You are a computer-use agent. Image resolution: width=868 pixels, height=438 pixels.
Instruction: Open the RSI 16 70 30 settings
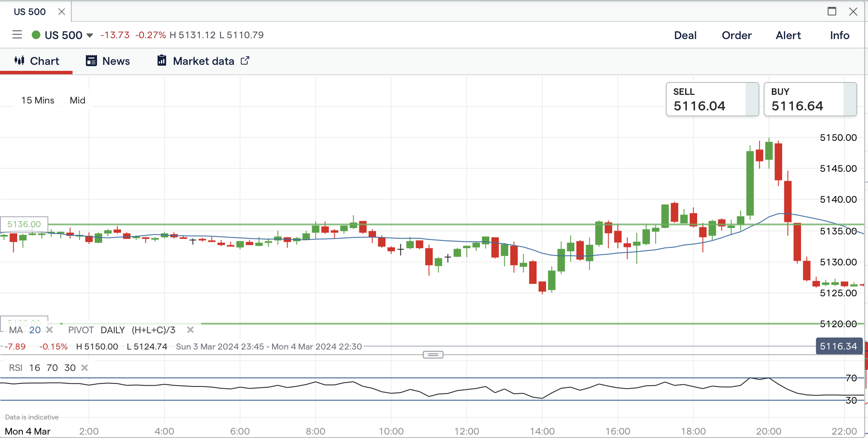point(42,368)
